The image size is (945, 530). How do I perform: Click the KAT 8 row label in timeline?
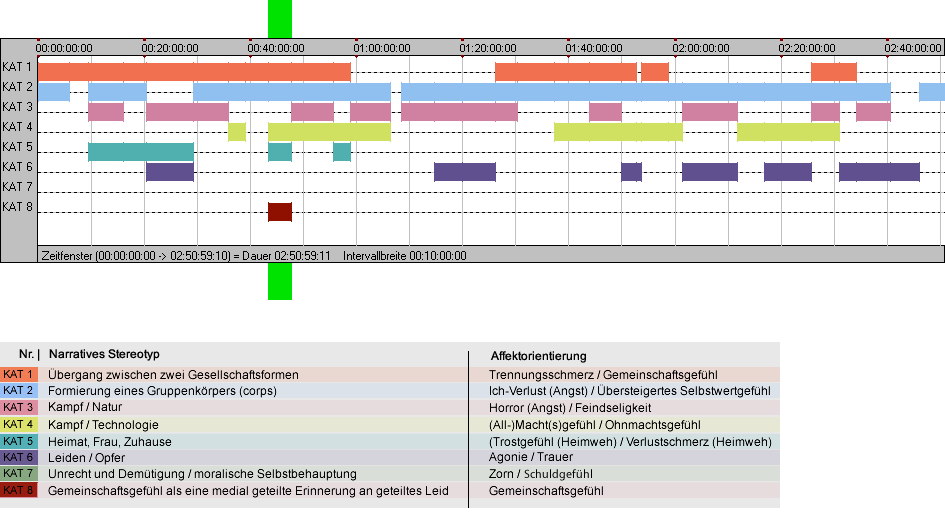coord(17,207)
